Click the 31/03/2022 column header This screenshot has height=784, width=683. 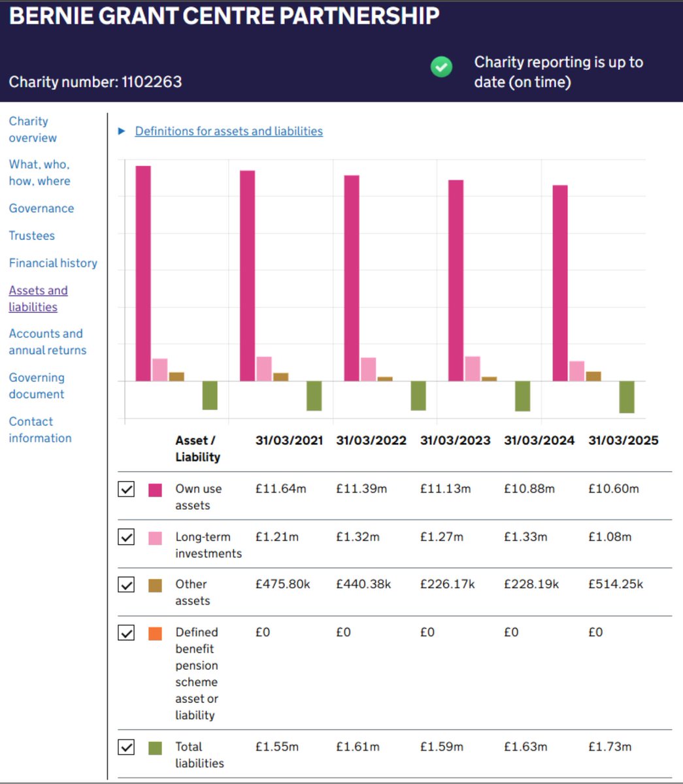(x=371, y=440)
